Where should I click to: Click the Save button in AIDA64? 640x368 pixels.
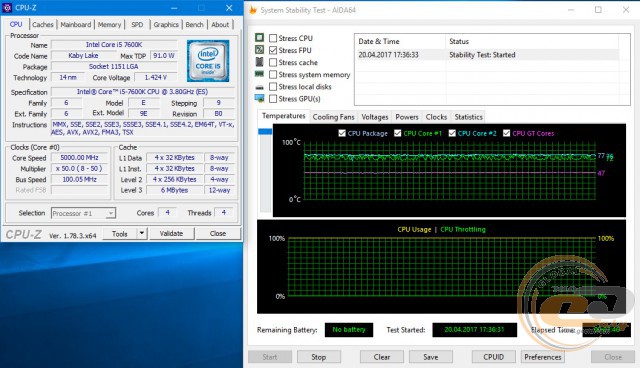tap(431, 357)
